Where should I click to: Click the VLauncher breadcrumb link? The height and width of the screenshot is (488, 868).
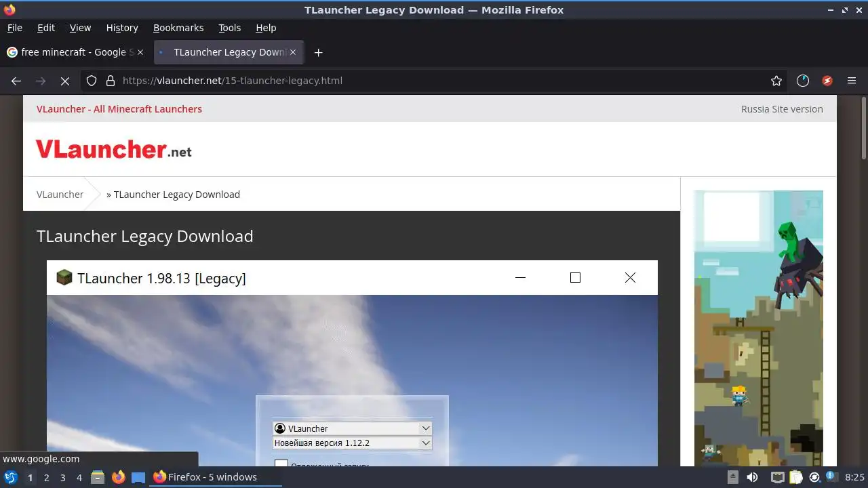(60, 195)
